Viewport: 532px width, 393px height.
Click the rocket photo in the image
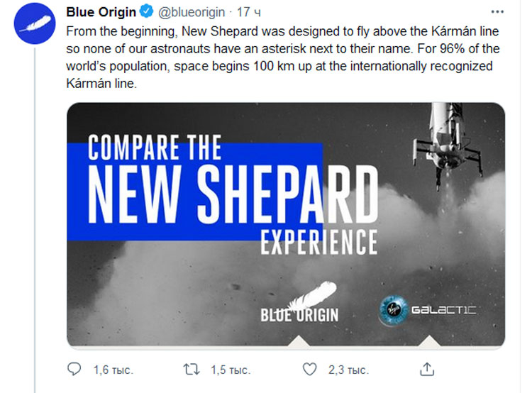click(447, 145)
